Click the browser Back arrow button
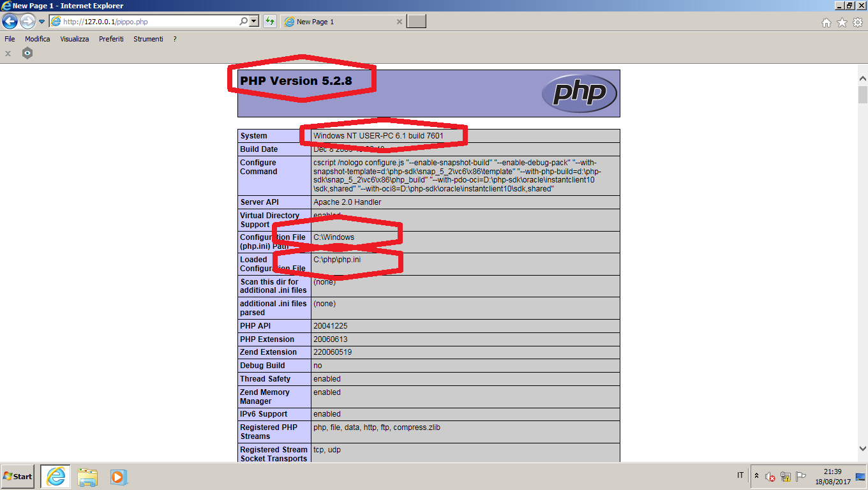 10,22
